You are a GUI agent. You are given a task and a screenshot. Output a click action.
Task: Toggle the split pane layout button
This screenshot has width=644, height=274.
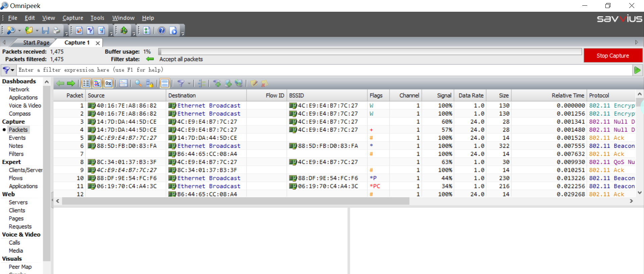(x=165, y=83)
